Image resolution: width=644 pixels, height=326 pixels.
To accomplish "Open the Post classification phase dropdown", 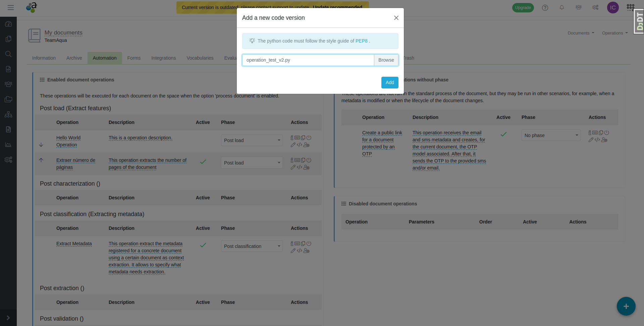I will coord(252,246).
